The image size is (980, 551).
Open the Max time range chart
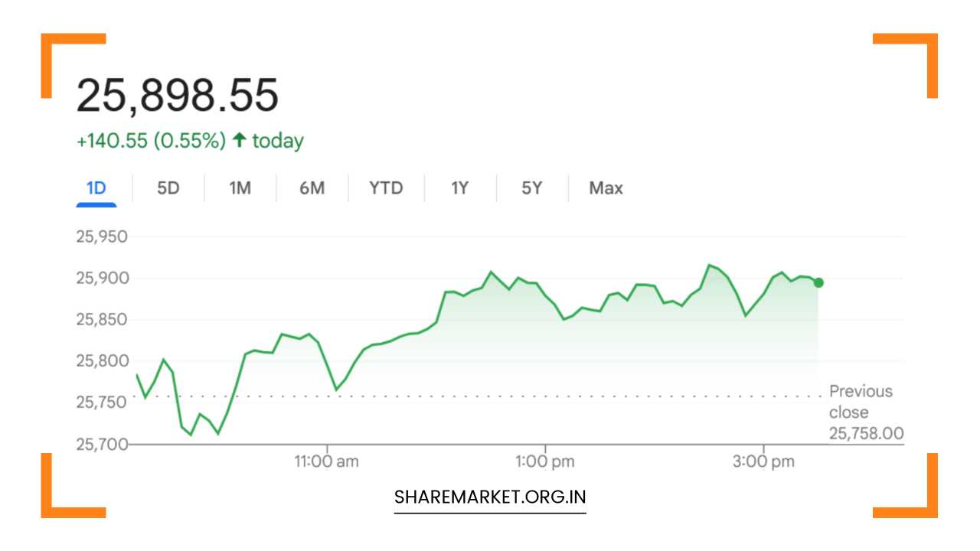click(x=605, y=187)
